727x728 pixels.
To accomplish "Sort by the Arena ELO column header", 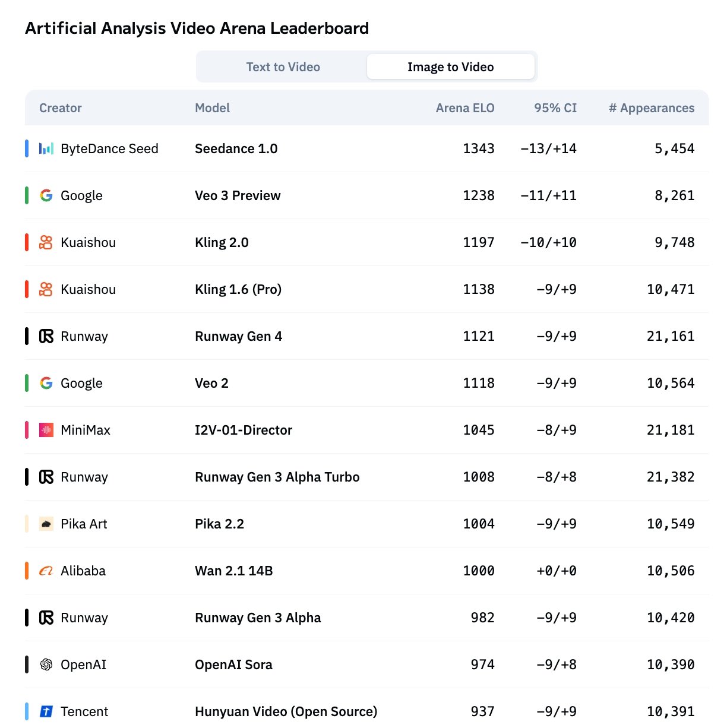I will click(464, 108).
